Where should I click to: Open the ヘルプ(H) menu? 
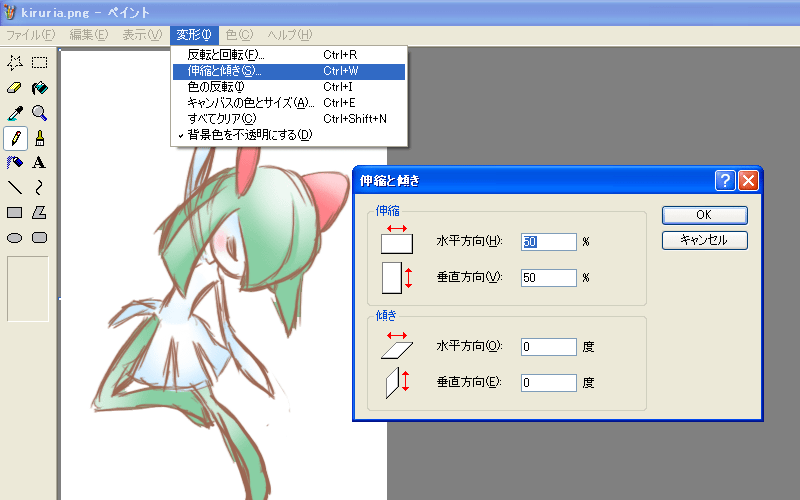tap(289, 35)
